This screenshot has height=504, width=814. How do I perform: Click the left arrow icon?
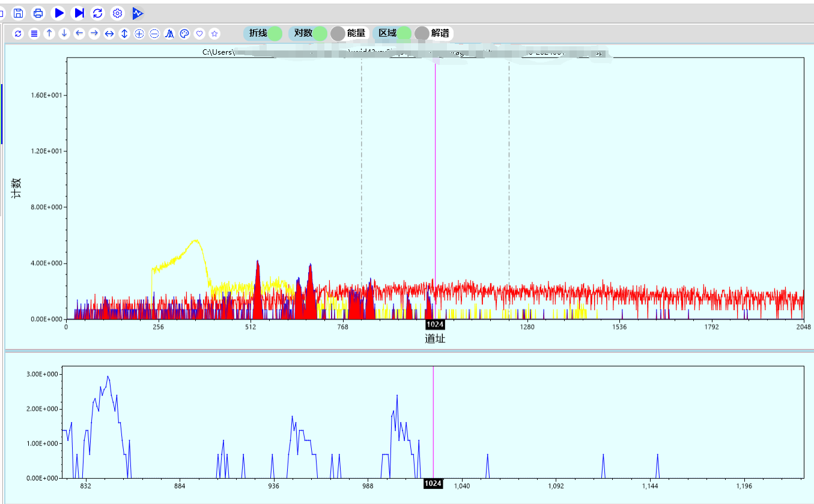79,34
